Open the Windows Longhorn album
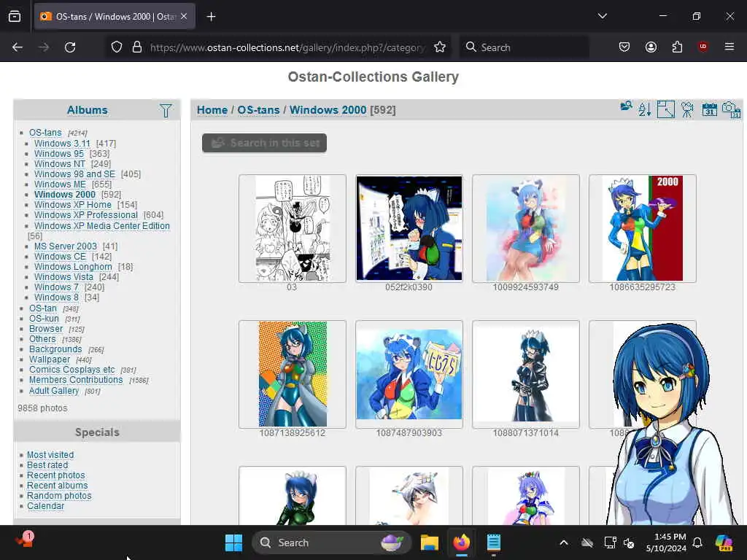 tap(73, 267)
